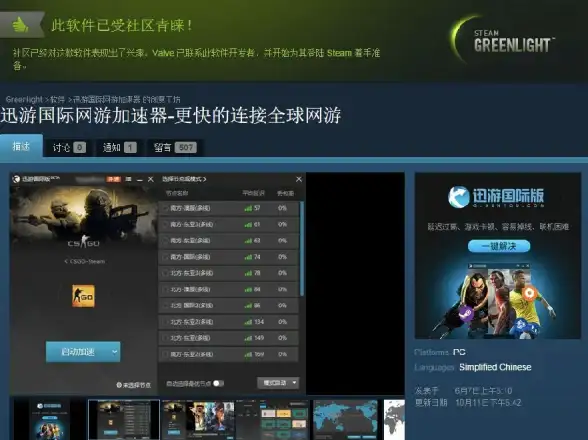588x440 pixels.
Task: Open thumbnail with colored payment cards
Action: pos(273,420)
